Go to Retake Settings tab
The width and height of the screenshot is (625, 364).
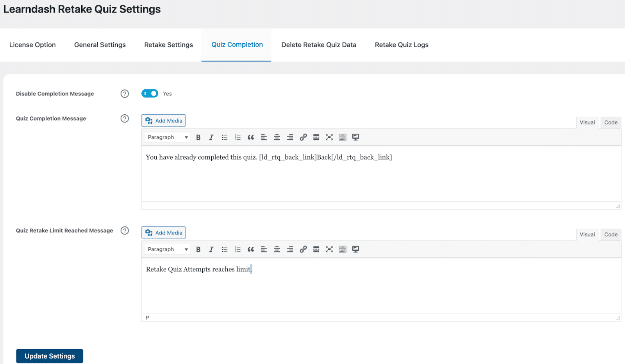pyautogui.click(x=169, y=45)
